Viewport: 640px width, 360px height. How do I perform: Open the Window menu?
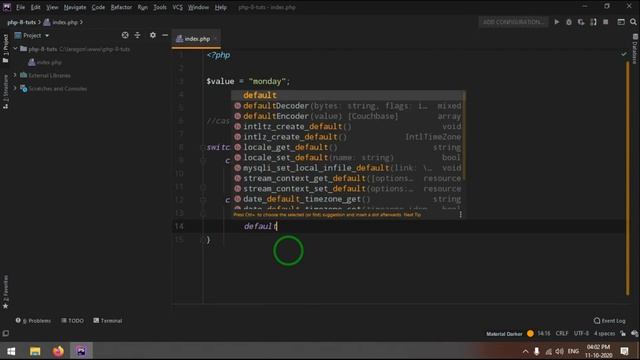(x=198, y=7)
